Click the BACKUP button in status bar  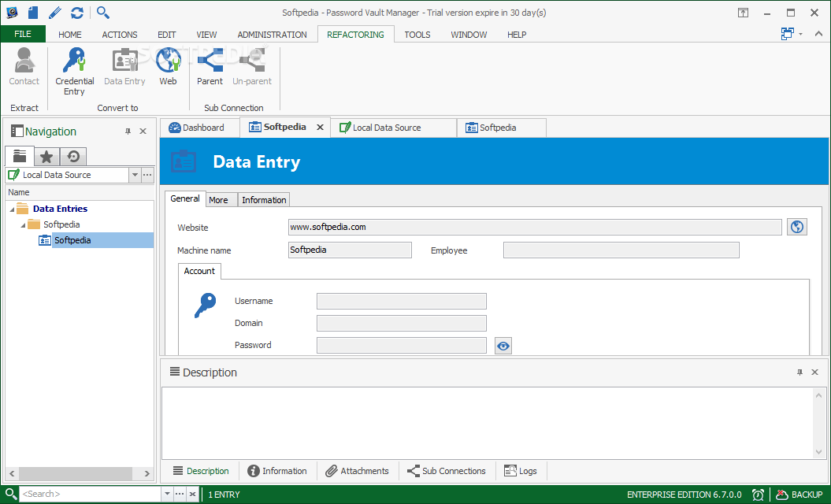tap(799, 495)
